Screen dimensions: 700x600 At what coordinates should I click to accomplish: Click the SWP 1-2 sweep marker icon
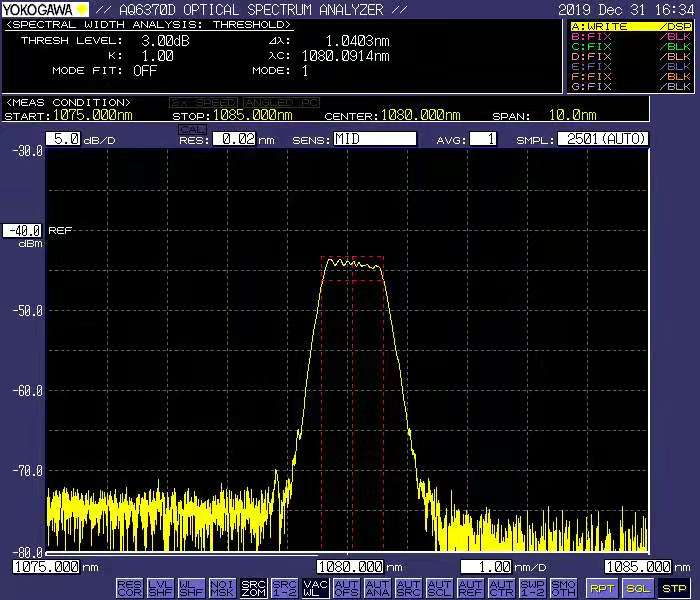tap(532, 588)
